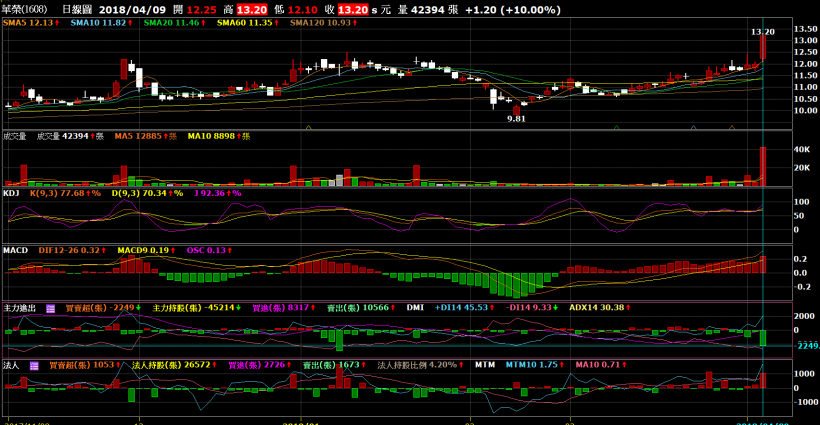
Task: Click the 法人持股比例 percentage label
Action: pyautogui.click(x=420, y=366)
